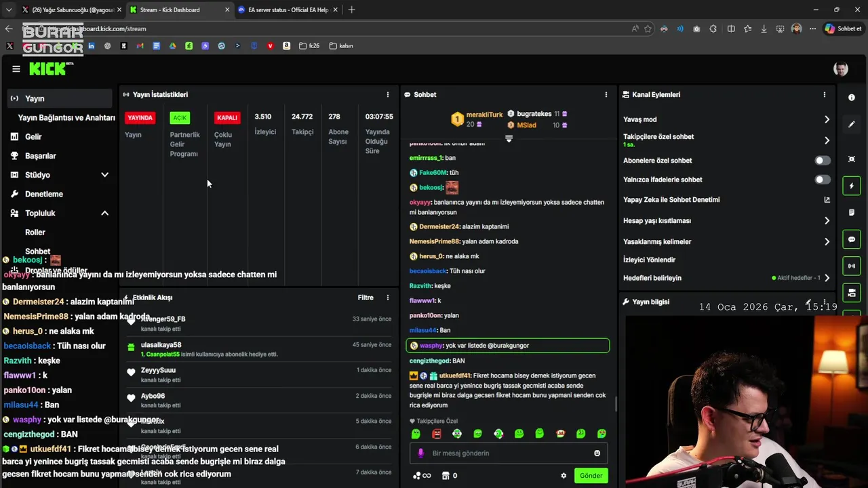This screenshot has width=868, height=488.
Task: Select the pencil edit icon in the right rail
Action: [852, 125]
